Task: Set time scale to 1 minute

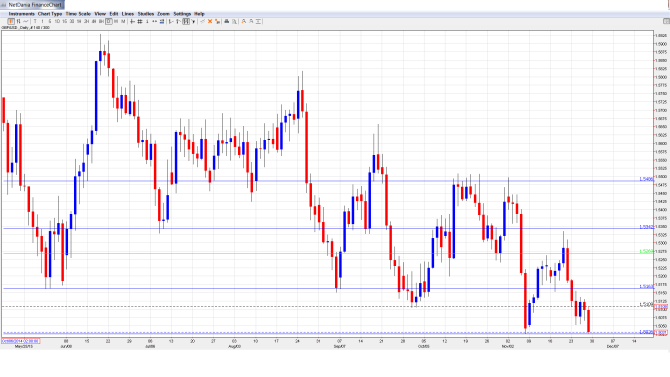Action: 42,21
